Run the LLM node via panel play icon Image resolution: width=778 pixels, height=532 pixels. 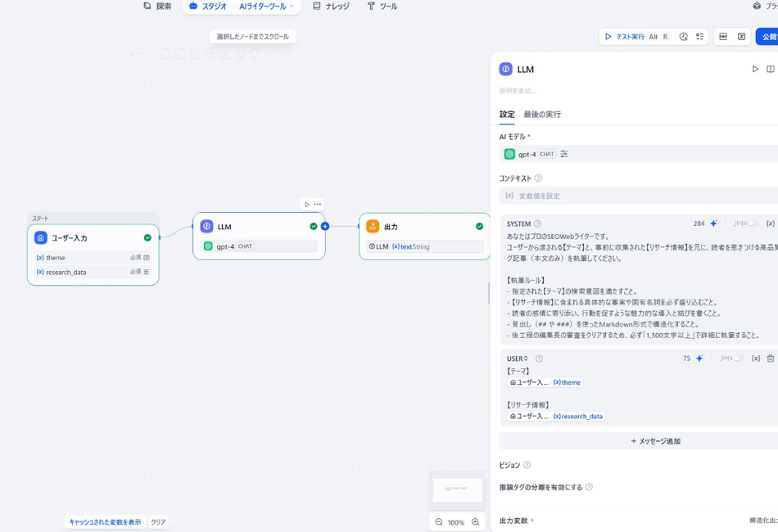pyautogui.click(x=755, y=69)
